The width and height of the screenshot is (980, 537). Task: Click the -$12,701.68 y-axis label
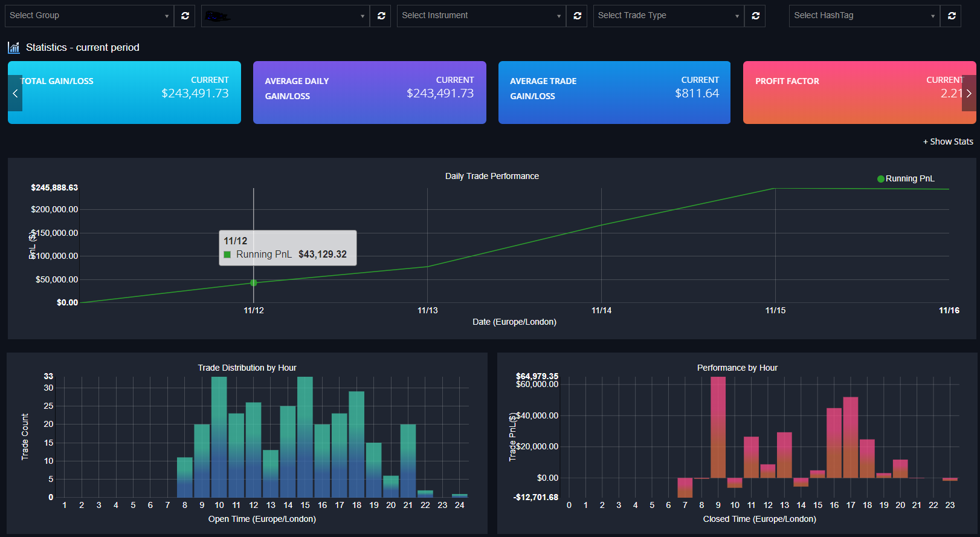point(536,497)
